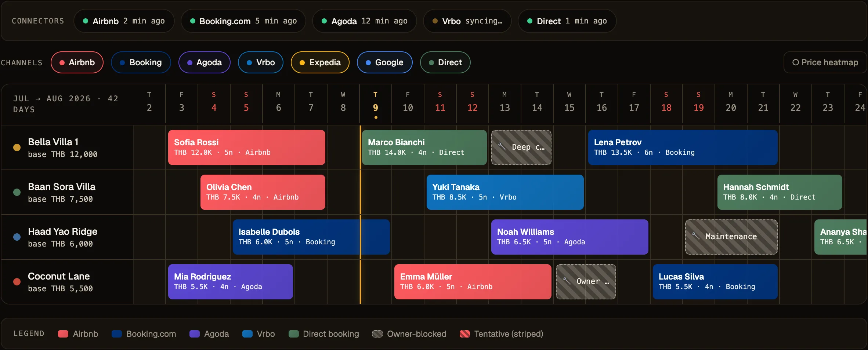Toggle the Booking channel filter
Image resolution: width=868 pixels, height=350 pixels.
[x=141, y=62]
